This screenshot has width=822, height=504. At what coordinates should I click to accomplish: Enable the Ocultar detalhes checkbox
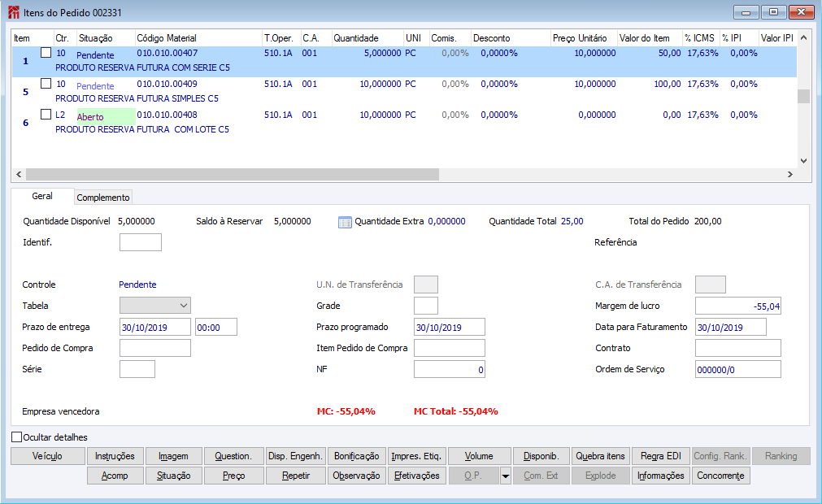coord(17,437)
